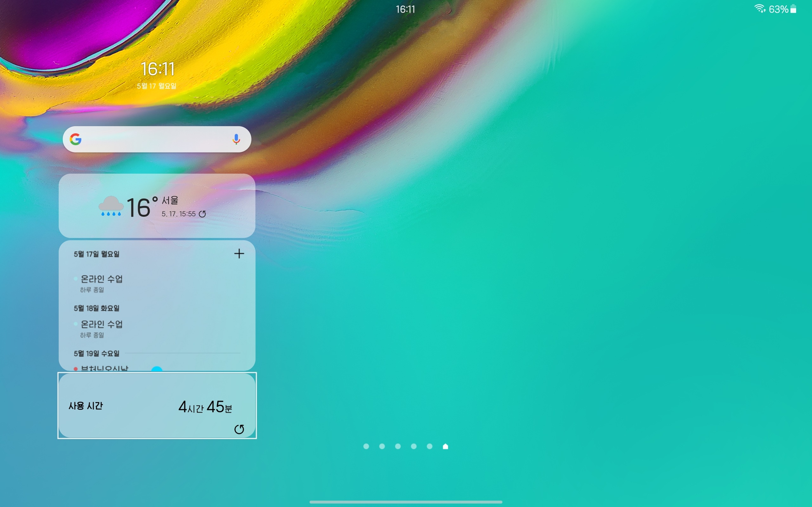This screenshot has width=812, height=507.
Task: Tap the Google voice search microphone
Action: tap(236, 139)
